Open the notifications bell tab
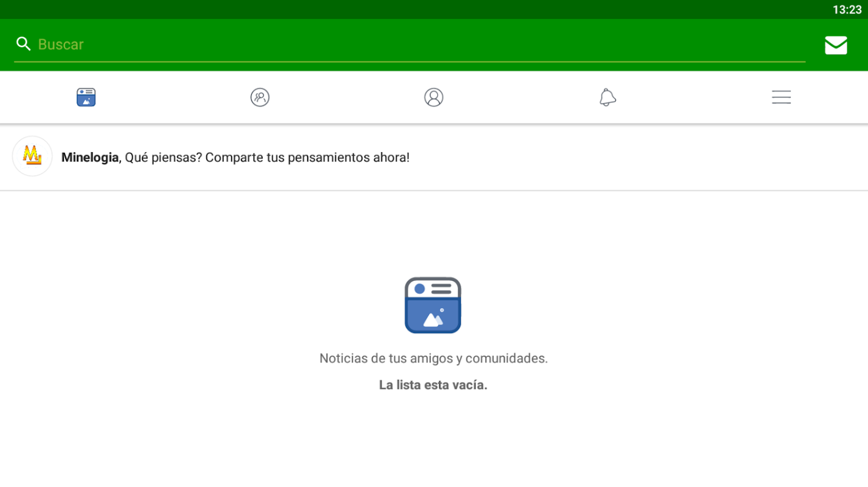The width and height of the screenshot is (868, 487). tap(607, 97)
